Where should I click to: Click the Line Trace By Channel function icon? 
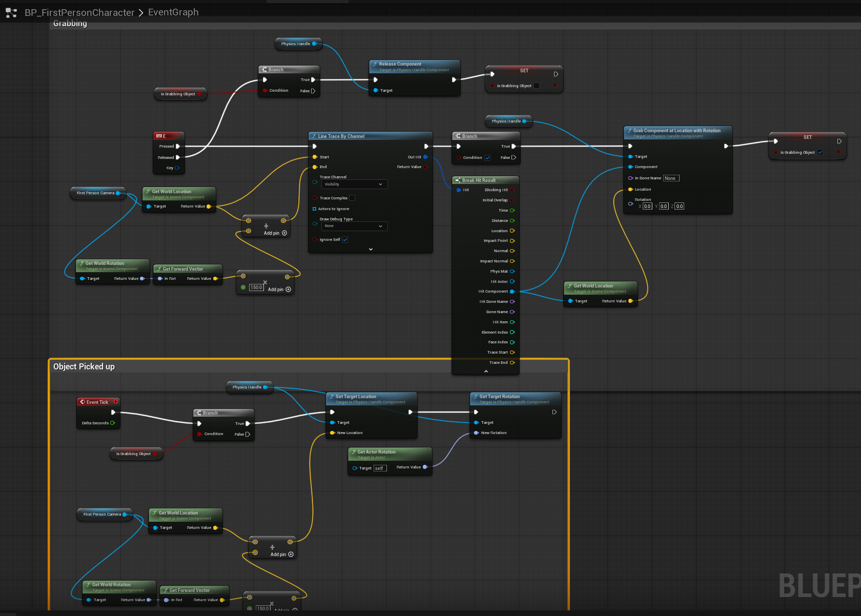[314, 136]
